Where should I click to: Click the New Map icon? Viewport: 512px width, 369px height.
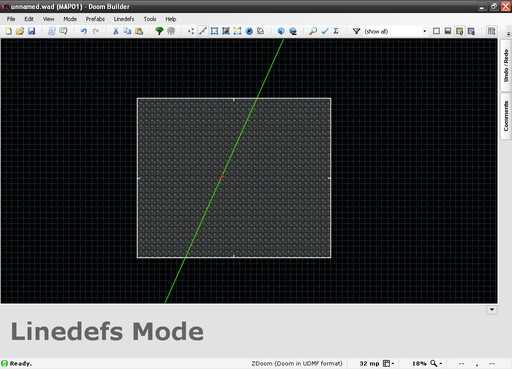pos(8,31)
